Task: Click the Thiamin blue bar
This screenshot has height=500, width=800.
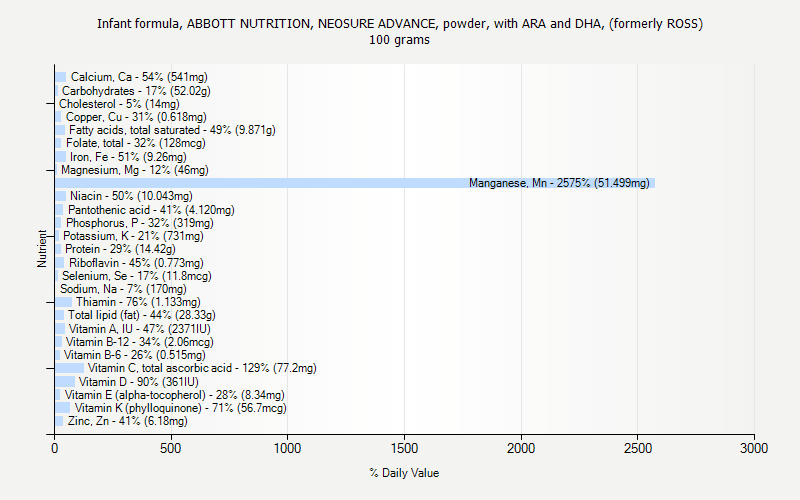Action: coord(64,302)
